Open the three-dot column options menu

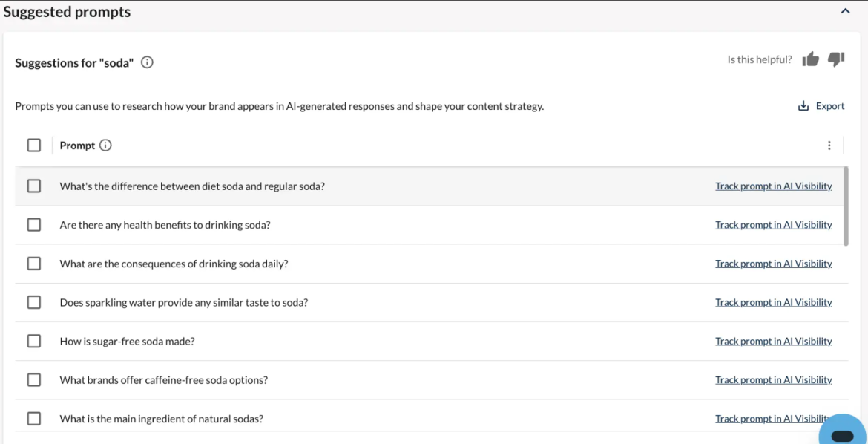pos(829,146)
